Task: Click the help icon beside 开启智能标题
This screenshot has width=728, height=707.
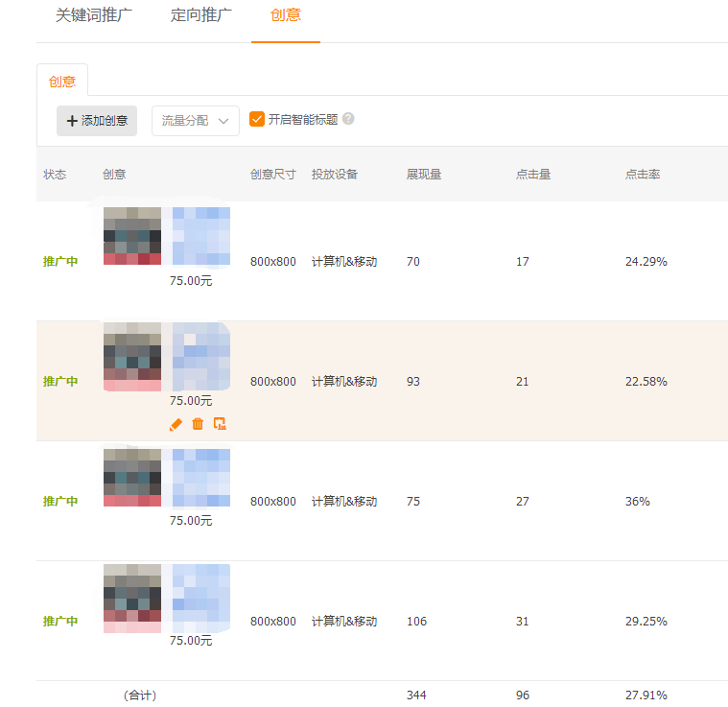Action: click(x=348, y=119)
